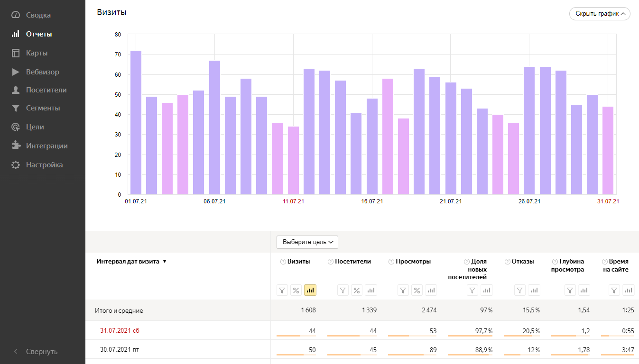
Task: Click the help icon next to Отказы
Action: point(508,262)
